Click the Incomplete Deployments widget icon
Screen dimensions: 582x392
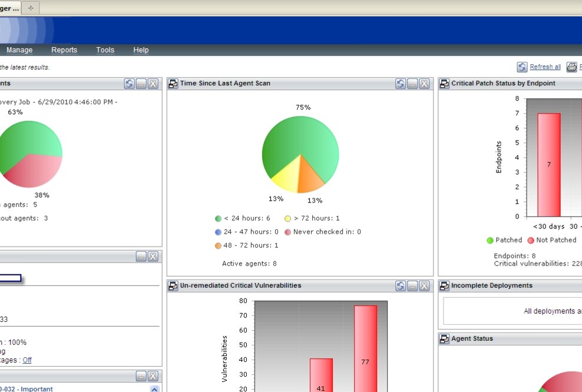(x=445, y=285)
